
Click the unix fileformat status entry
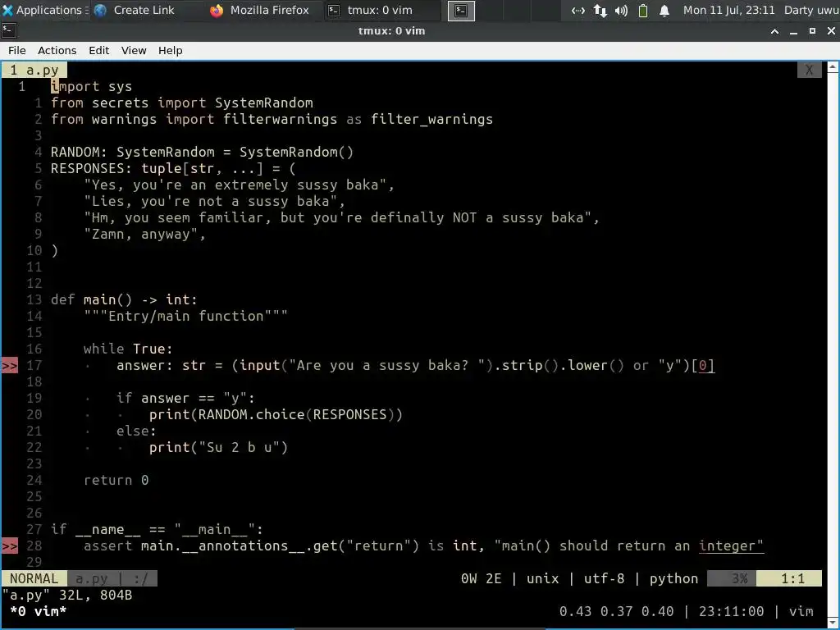[x=543, y=579]
